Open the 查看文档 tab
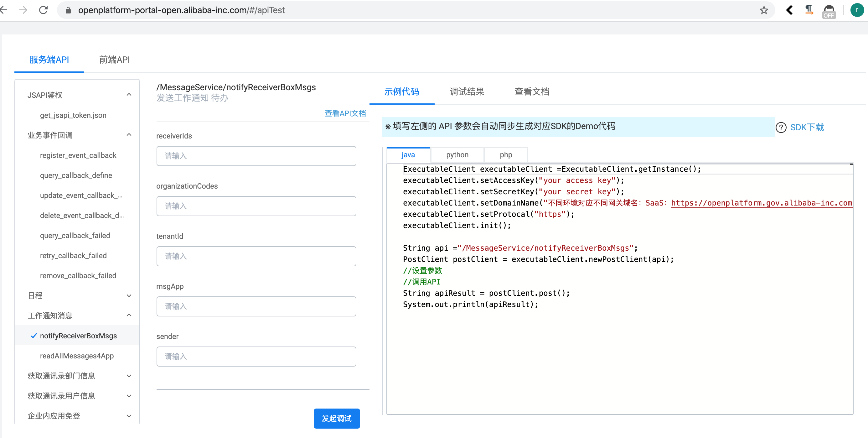Viewport: 868px width, 438px height. pos(532,92)
